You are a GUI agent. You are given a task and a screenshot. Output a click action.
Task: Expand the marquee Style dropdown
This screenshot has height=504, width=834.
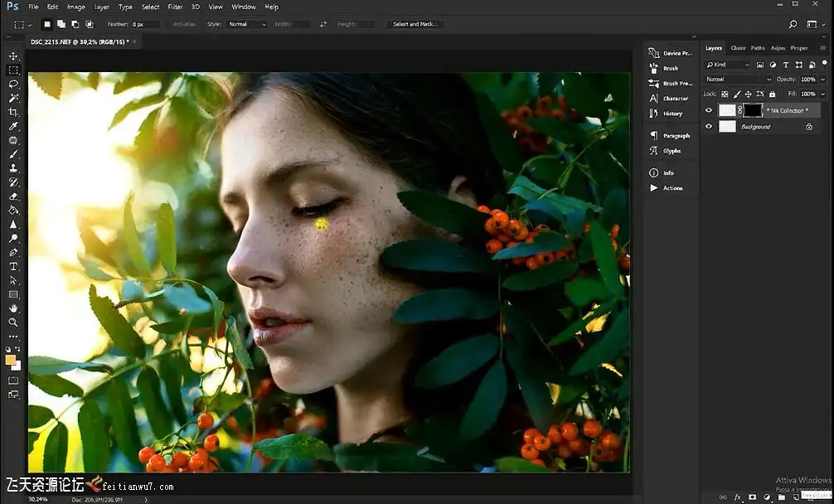[247, 24]
